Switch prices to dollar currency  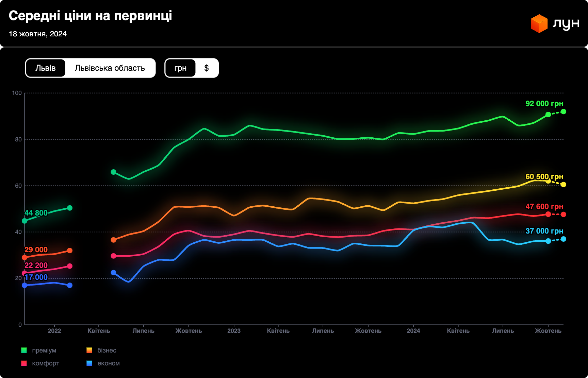(207, 68)
